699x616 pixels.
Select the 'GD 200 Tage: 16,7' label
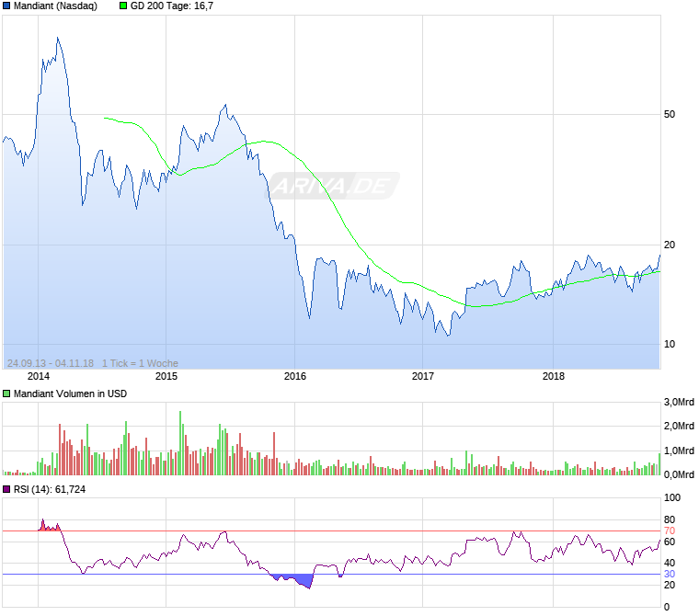(x=172, y=6)
